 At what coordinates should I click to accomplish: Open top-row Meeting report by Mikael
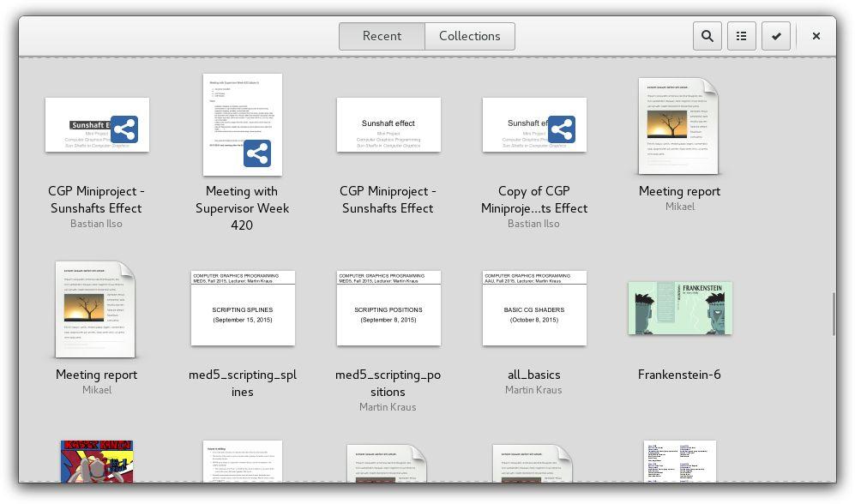tap(678, 126)
